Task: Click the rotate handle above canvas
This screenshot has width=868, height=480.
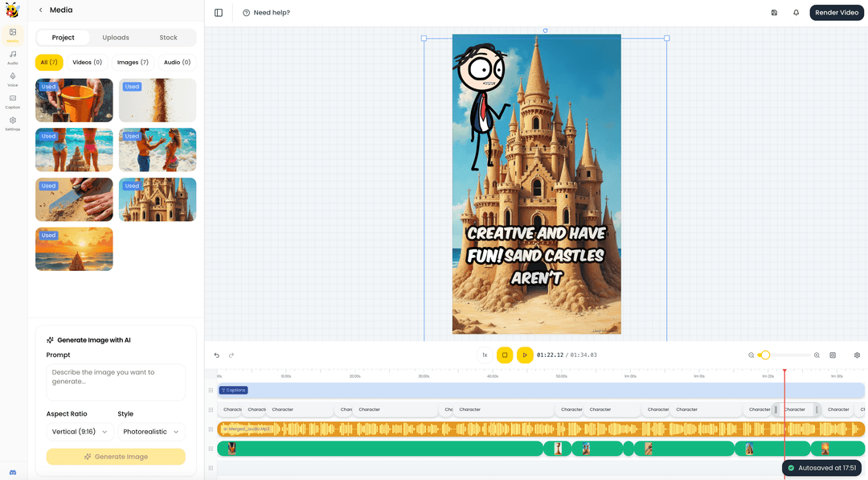Action: [545, 31]
